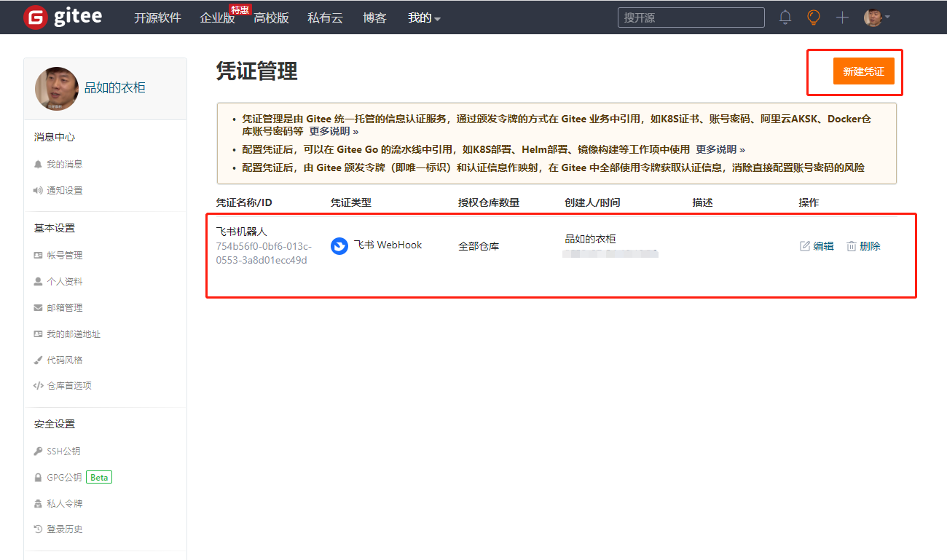Open 个人资料 in sidebar
Screen dimensions: 947x560
click(x=65, y=282)
